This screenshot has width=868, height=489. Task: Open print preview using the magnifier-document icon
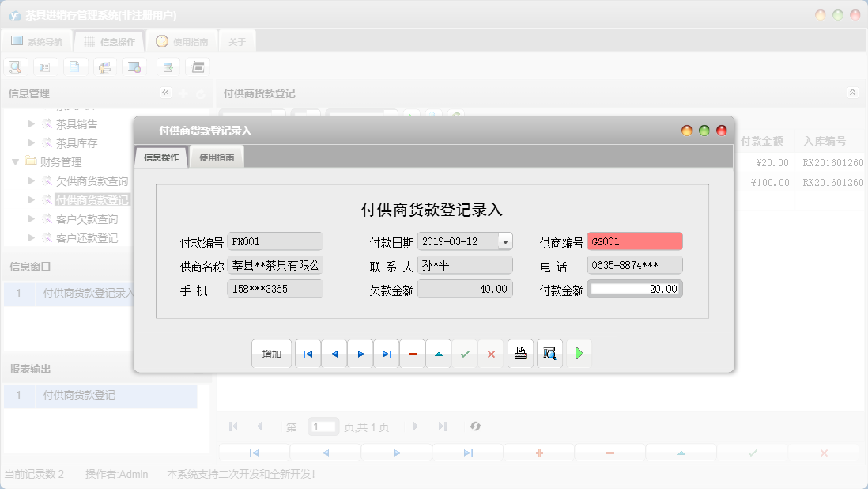(549, 354)
